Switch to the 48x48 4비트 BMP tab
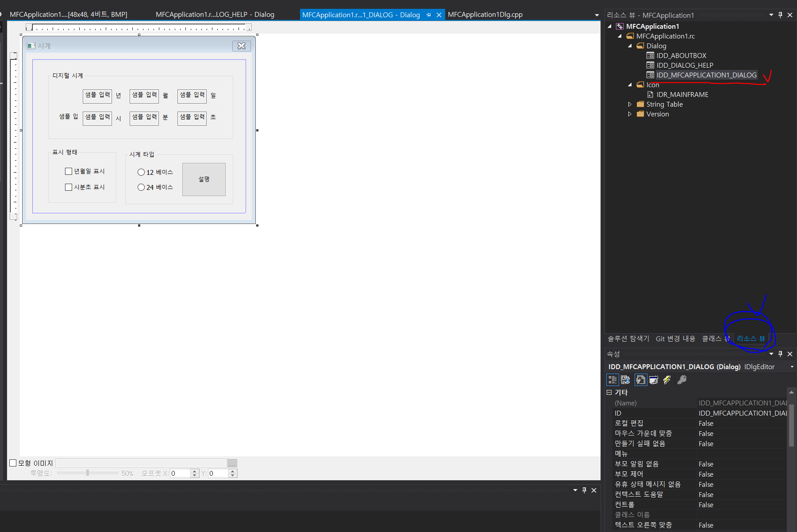 click(69, 15)
